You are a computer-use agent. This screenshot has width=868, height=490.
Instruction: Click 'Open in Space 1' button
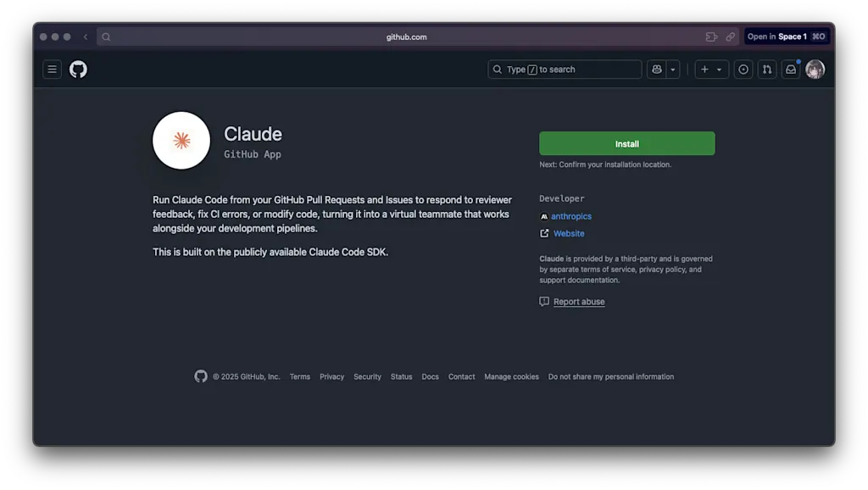point(787,37)
